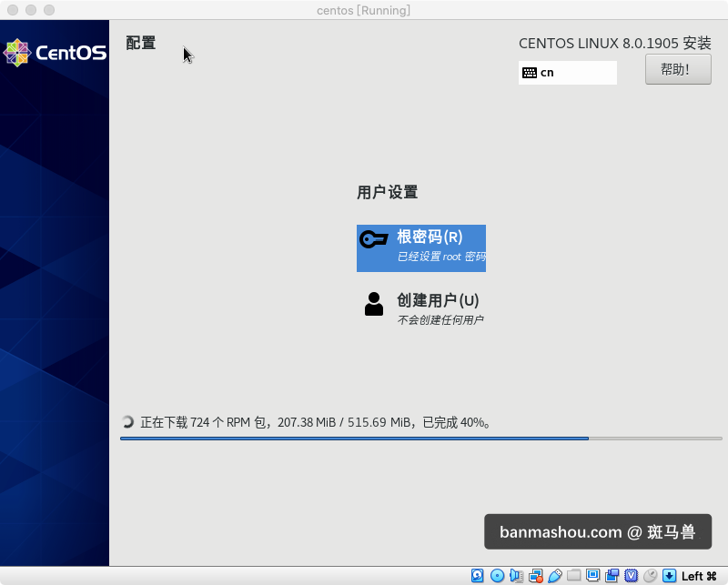Viewport: 728px width, 585px height.
Task: Maximize the centos VM window
Action: (x=49, y=10)
